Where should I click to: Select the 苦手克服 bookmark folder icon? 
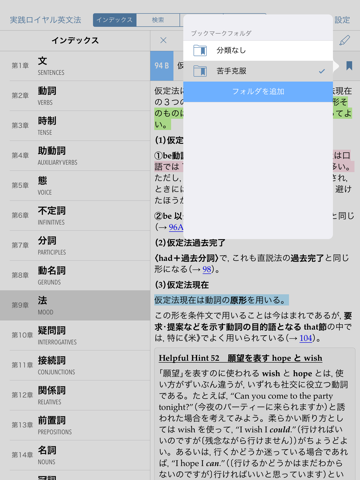point(200,71)
